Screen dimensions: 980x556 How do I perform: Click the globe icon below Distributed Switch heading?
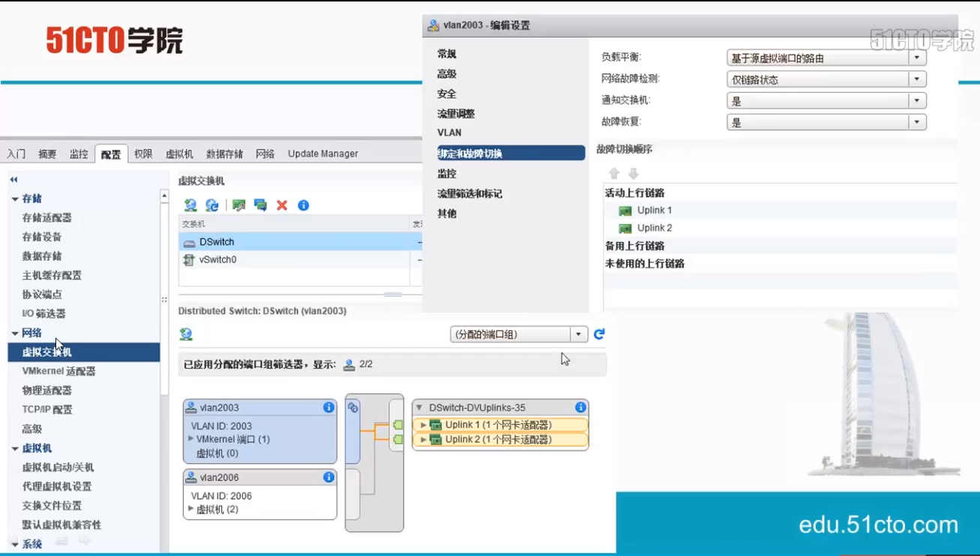[186, 334]
